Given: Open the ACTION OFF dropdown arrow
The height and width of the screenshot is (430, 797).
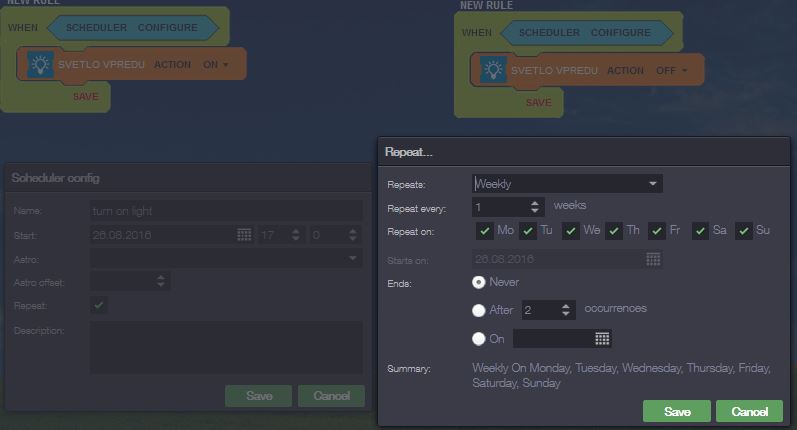Looking at the screenshot, I should [x=687, y=71].
